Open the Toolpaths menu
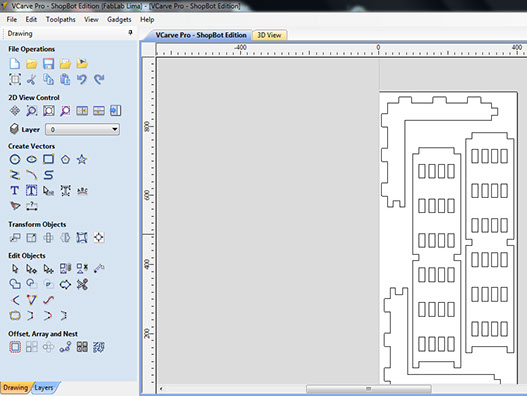Screen dimensions: 527x396 (60, 19)
